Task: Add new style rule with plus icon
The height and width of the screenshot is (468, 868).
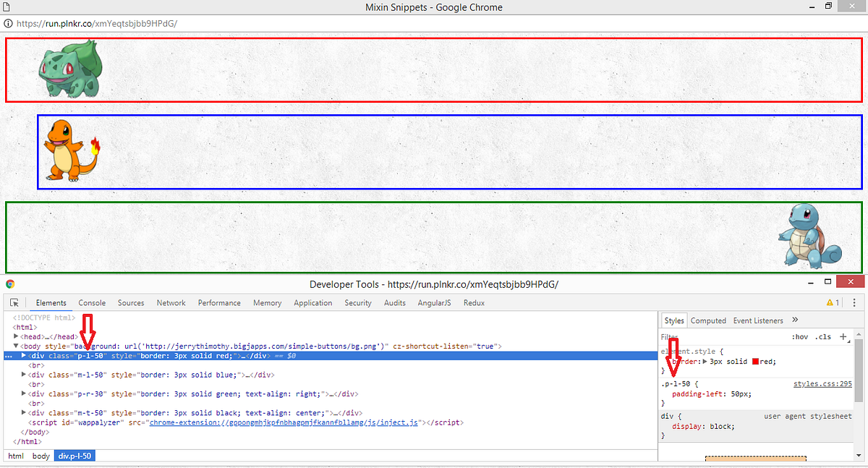Action: (843, 337)
